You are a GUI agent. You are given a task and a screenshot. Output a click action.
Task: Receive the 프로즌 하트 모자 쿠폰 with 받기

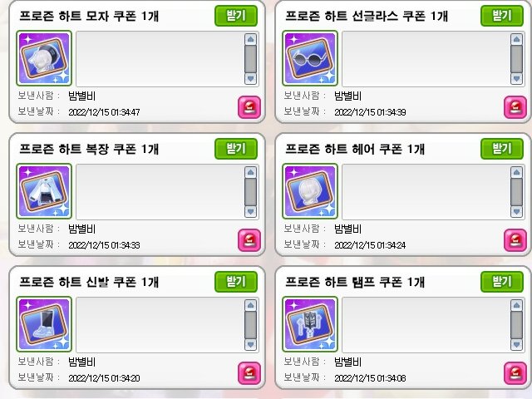pos(236,16)
